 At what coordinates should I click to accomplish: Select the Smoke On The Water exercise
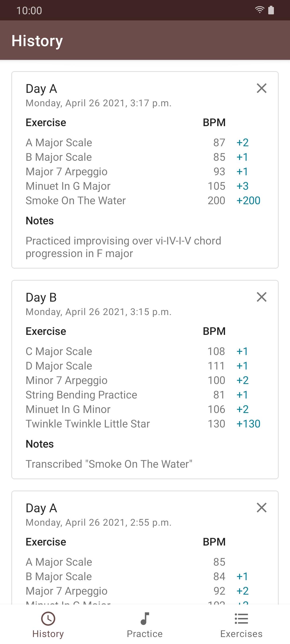[76, 201]
